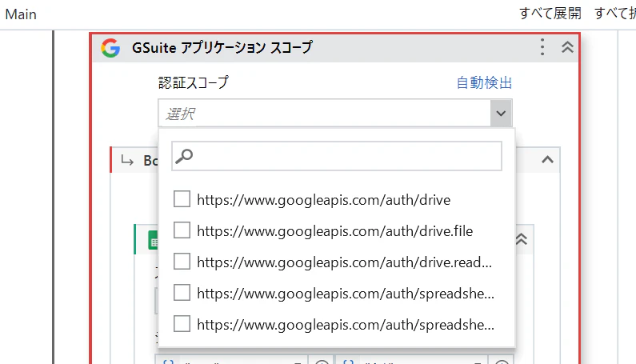The height and width of the screenshot is (364, 636).
Task: Collapse the inner spreadsheet activity double chevron
Action: coord(522,239)
